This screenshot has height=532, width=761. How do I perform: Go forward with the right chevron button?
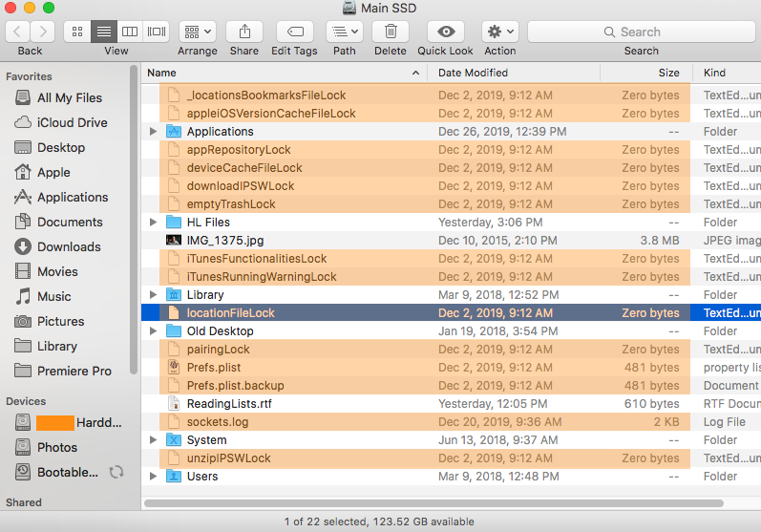pos(43,32)
